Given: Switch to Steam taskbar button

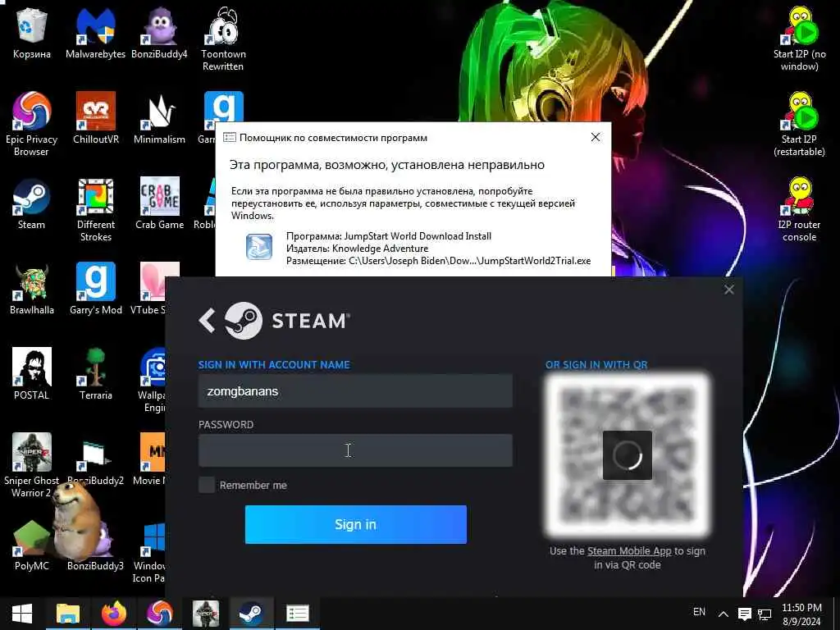Looking at the screenshot, I should click(x=251, y=614).
